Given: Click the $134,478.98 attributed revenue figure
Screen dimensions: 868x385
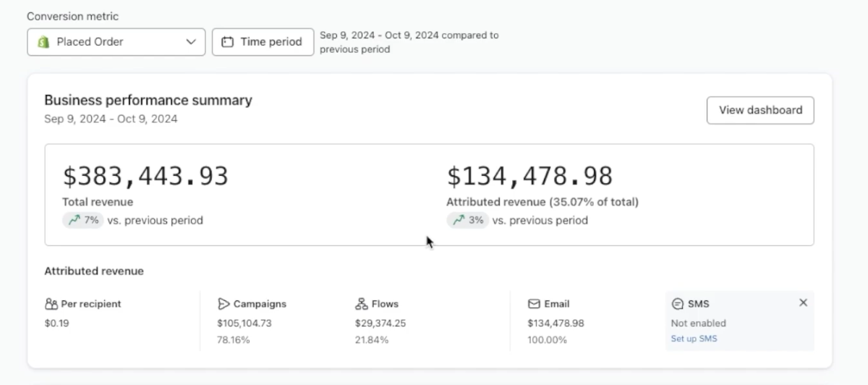Looking at the screenshot, I should [529, 177].
